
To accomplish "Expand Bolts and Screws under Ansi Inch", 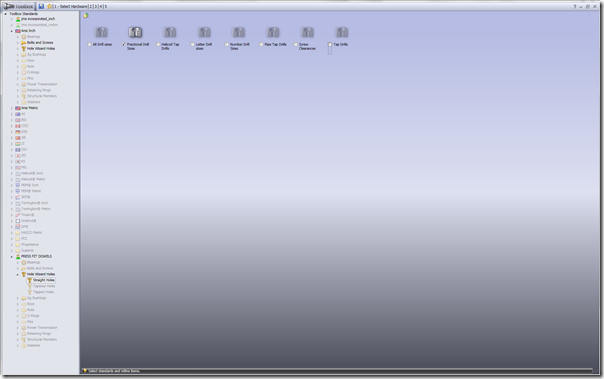I will pos(18,43).
